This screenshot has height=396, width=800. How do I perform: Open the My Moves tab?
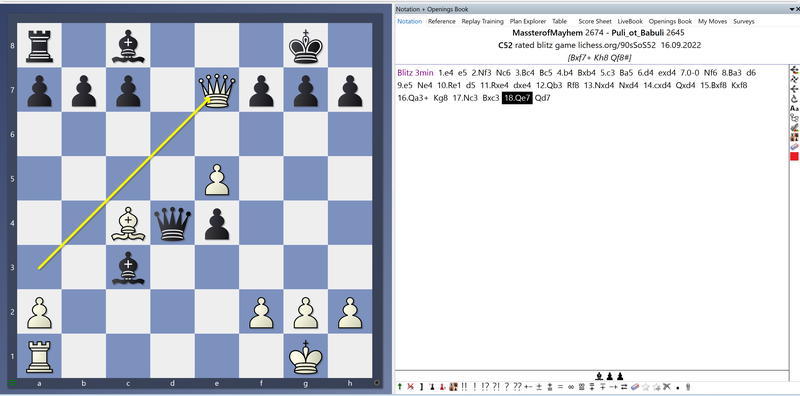coord(713,21)
